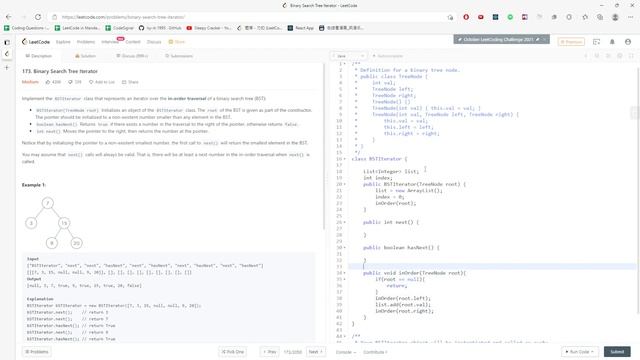
Task: Click the description panel scrollbar
Action: 324,147
